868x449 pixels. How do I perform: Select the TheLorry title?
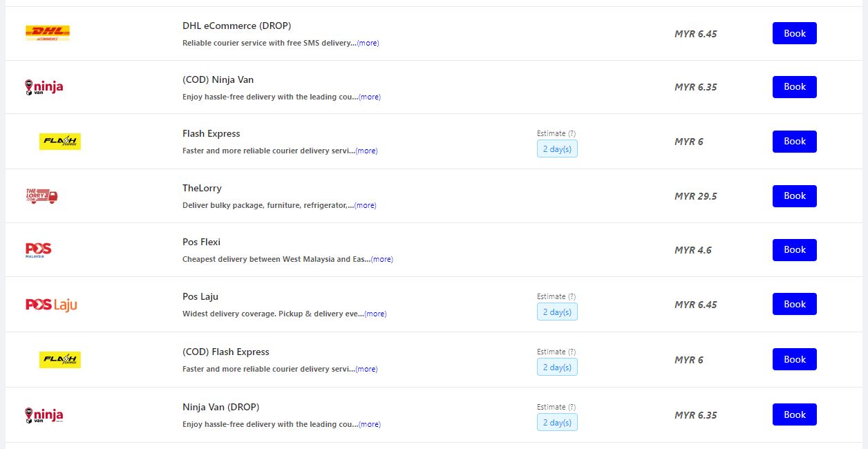click(202, 188)
